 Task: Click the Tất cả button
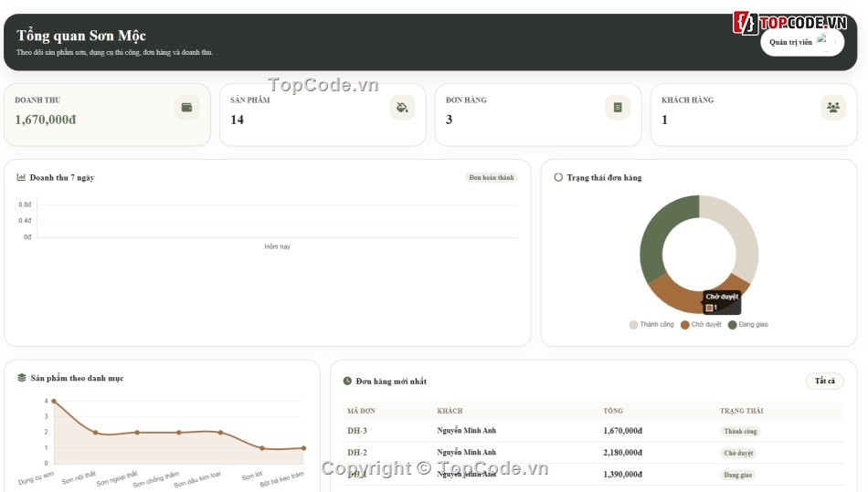click(824, 381)
